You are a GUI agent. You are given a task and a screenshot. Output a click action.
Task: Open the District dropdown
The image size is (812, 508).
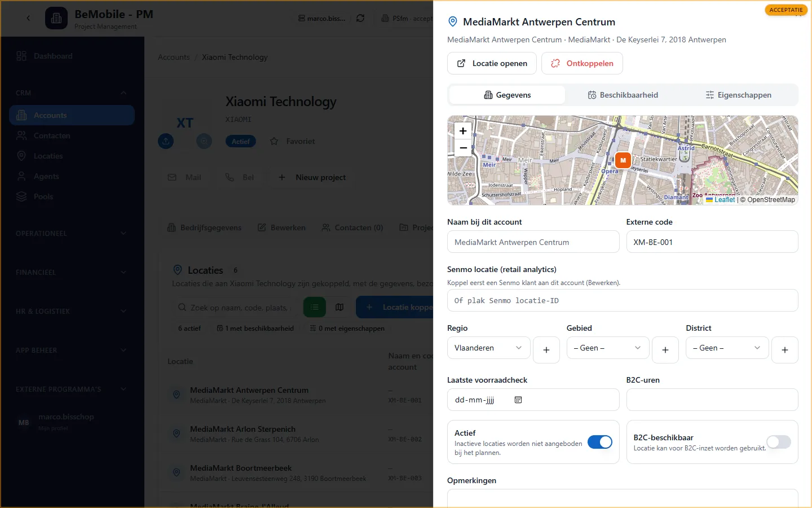(727, 348)
